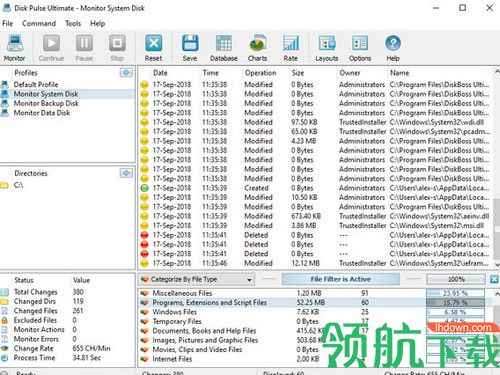The width and height of the screenshot is (500, 375).
Task: Open the Tools menu
Action: 73,23
